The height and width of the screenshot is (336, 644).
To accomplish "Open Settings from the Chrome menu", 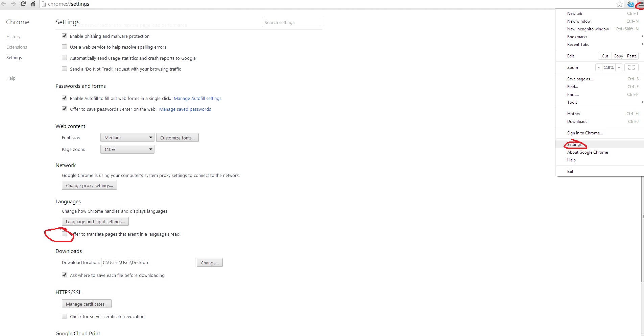I will pos(599,145).
